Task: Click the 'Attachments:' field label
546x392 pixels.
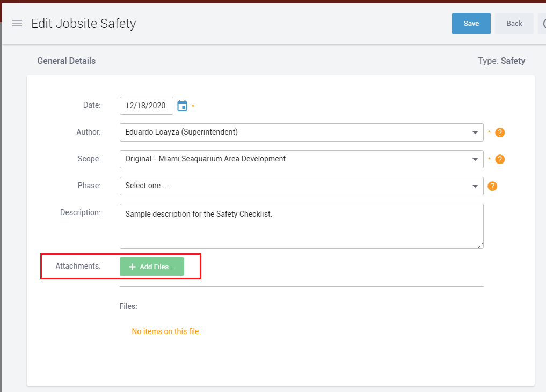Action: [x=78, y=266]
